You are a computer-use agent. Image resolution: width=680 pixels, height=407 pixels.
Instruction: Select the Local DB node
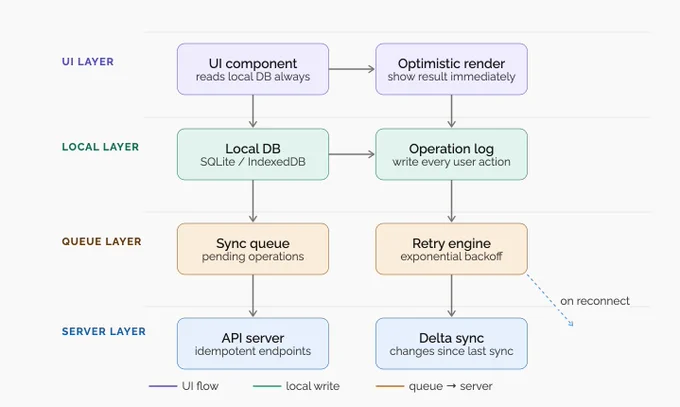pos(253,154)
